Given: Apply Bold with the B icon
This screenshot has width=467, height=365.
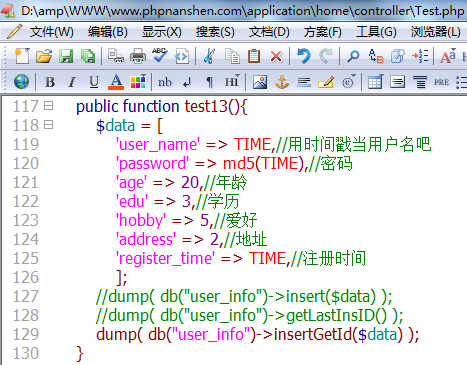Looking at the screenshot, I should coord(50,82).
